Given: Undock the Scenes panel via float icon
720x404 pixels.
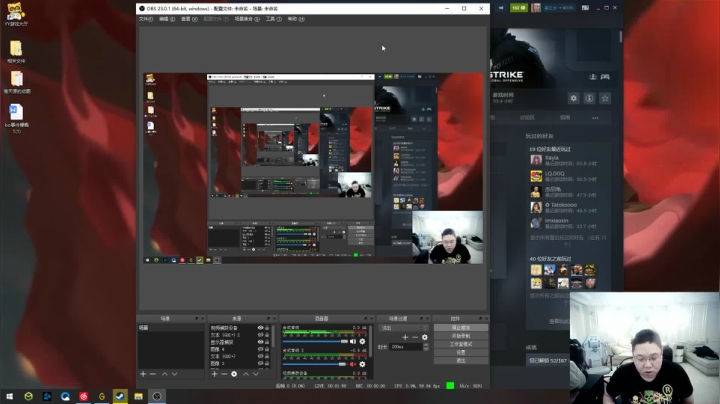Looking at the screenshot, I should (x=197, y=319).
